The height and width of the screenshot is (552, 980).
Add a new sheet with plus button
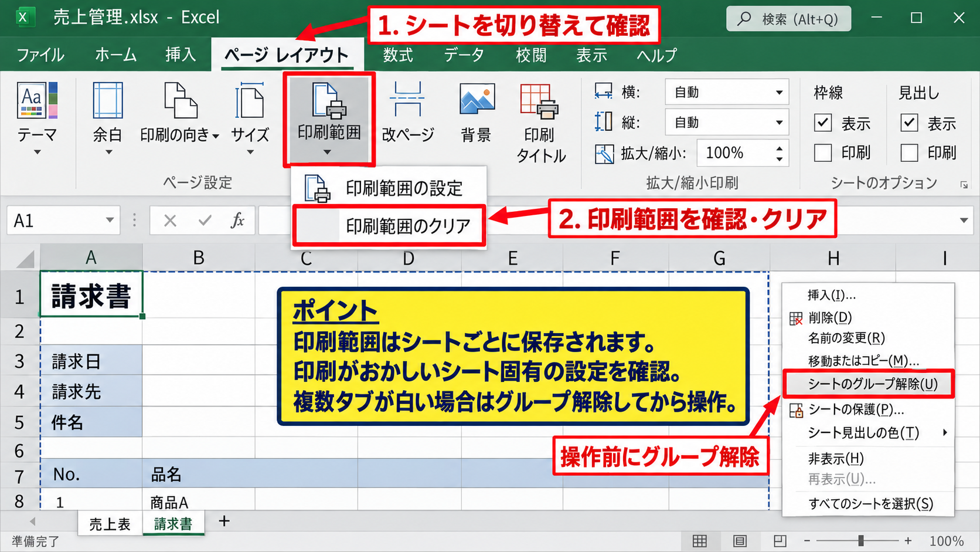pos(224,521)
